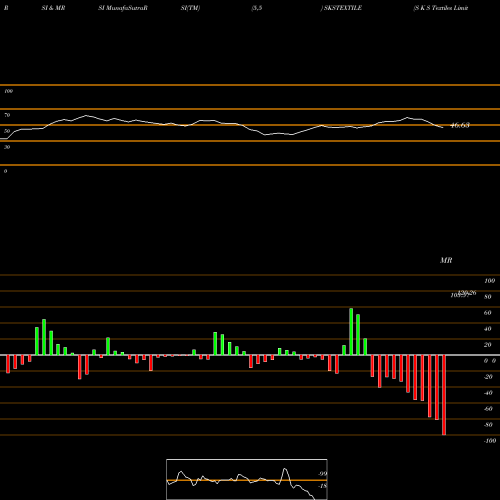Click the 100 label on MR scale

(489, 281)
